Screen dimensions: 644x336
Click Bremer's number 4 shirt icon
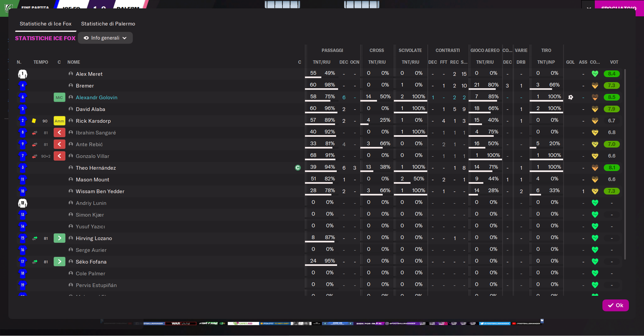[23, 86]
